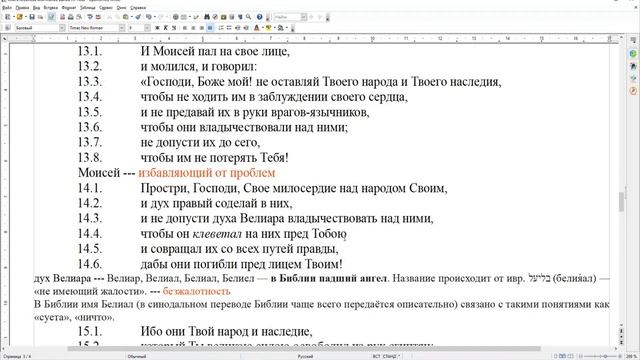
Task: Click the Insert Table icon
Action: (184, 17)
